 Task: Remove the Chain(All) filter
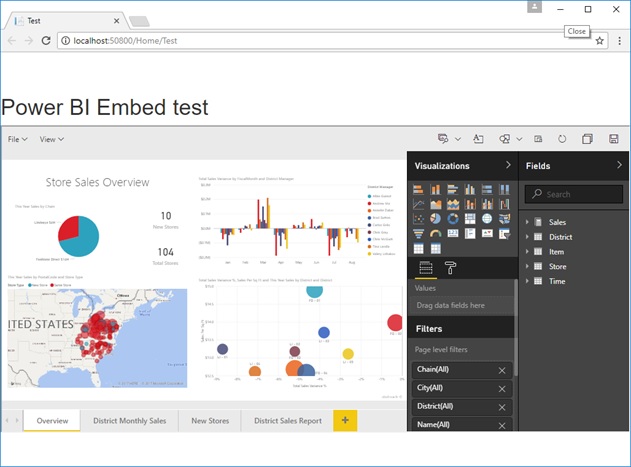click(x=502, y=370)
